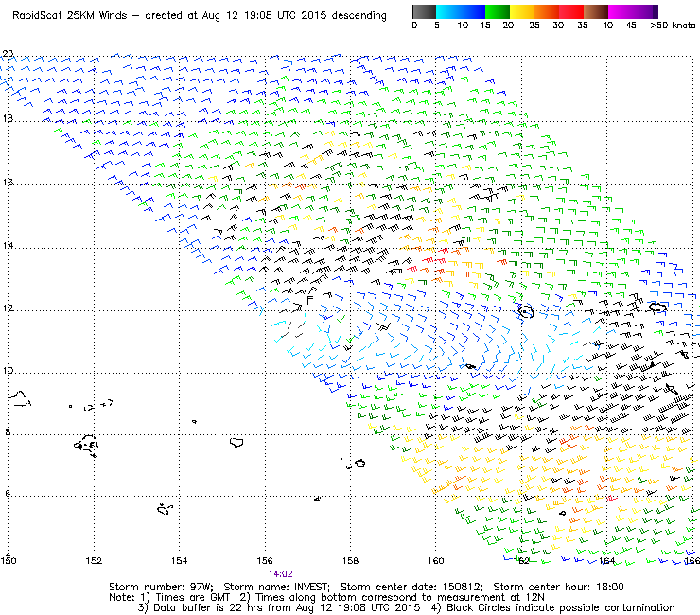This screenshot has width=700, height=615.
Task: Click the 'Storm number: 97W' text
Action: (161, 587)
